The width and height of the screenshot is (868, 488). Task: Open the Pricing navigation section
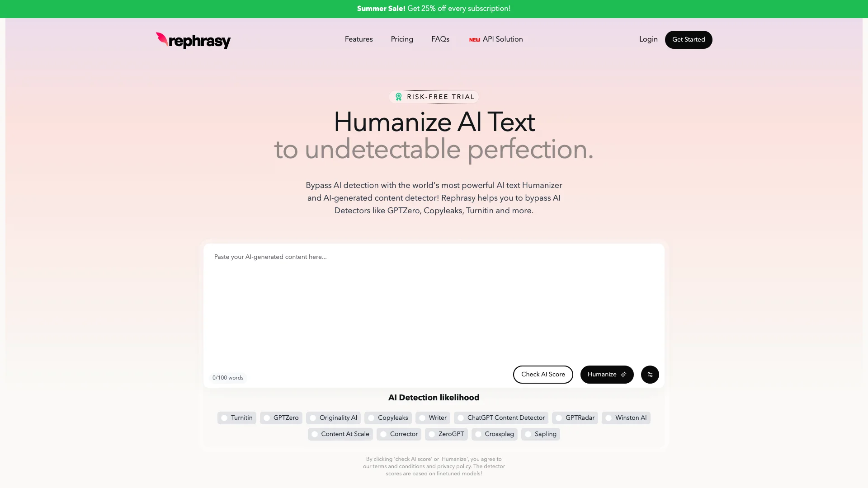coord(402,39)
